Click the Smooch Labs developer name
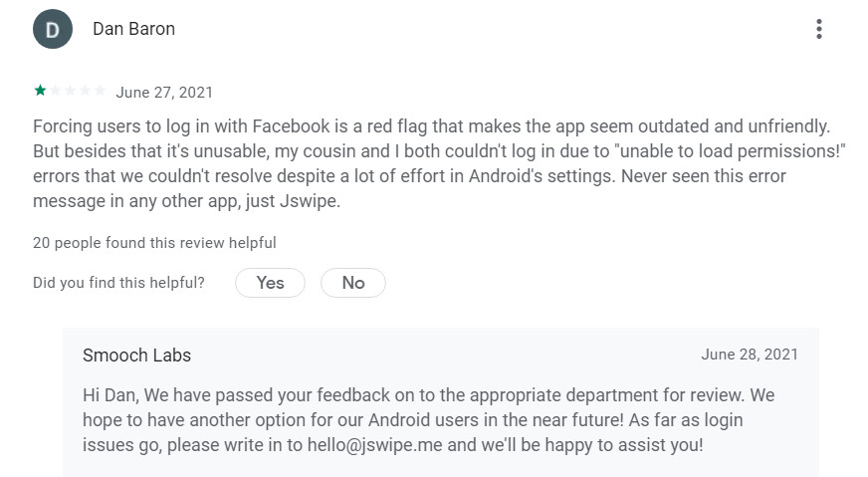868x477 pixels. 136,356
